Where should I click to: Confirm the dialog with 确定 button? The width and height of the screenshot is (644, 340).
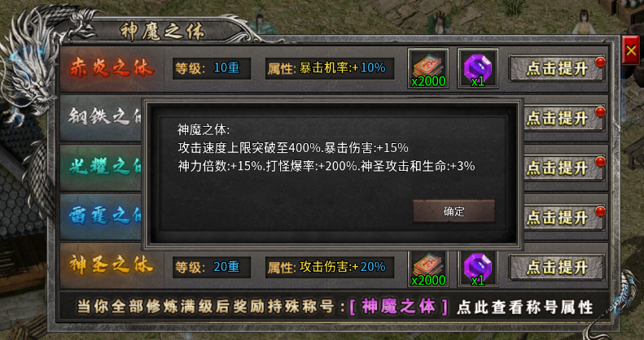[x=453, y=211]
